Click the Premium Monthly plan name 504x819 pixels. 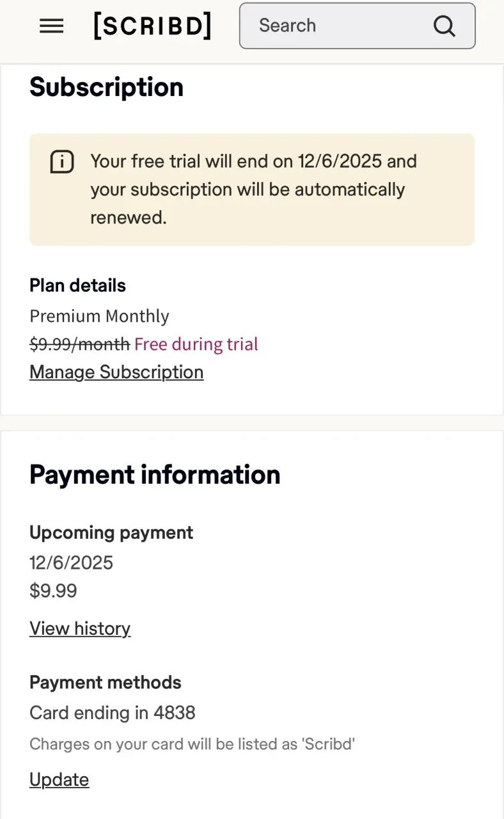pyautogui.click(x=99, y=316)
